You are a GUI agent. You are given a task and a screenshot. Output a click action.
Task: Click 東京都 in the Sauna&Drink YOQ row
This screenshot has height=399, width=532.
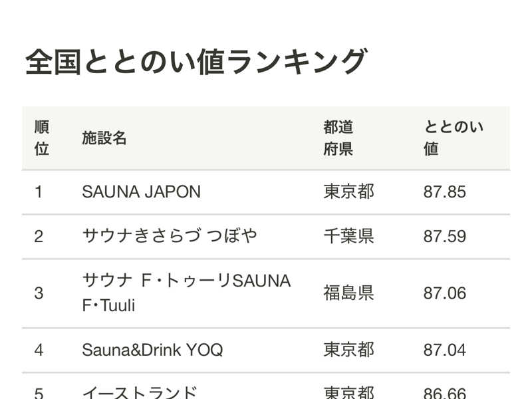click(x=349, y=350)
